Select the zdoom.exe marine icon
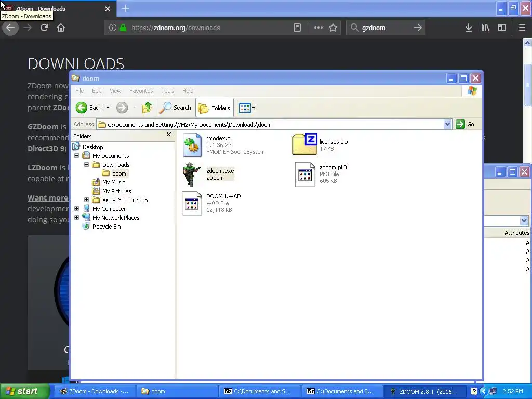This screenshot has height=399, width=532. [191, 175]
